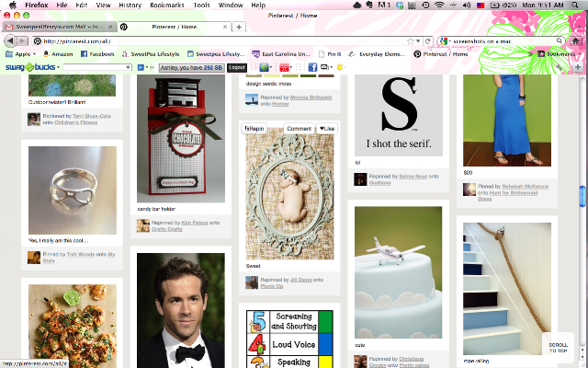Reload the page with the refresh icon

[428, 40]
